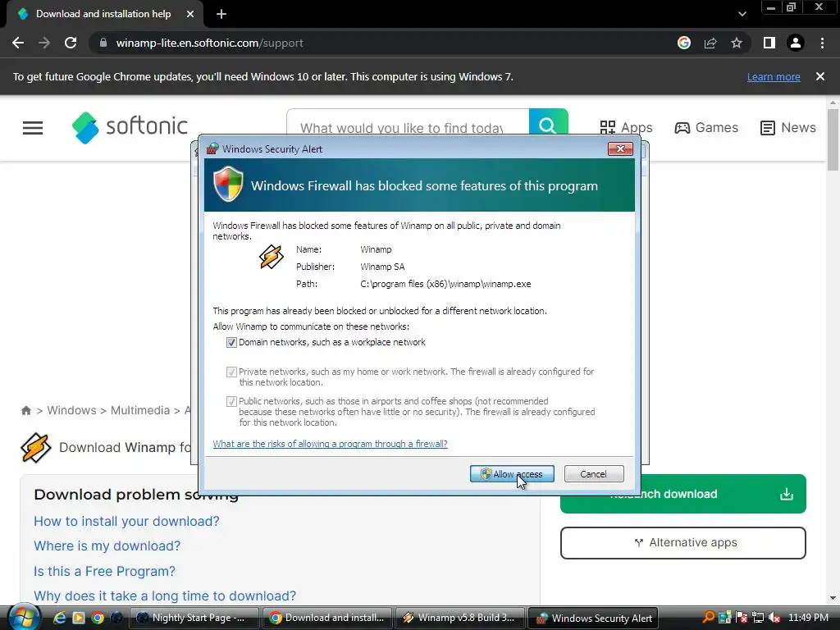
Task: Go back in Chrome
Action: click(18, 43)
